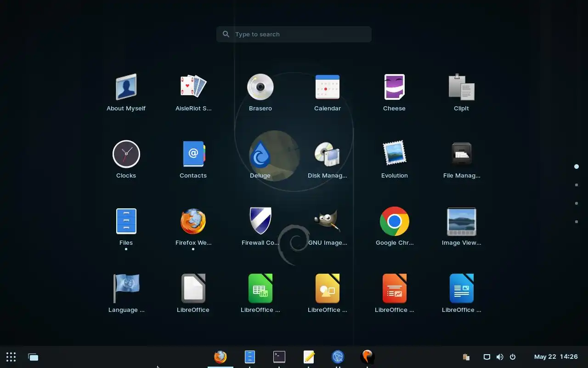Viewport: 588px width, 368px height.
Task: Open the Clocks app
Action: tap(126, 160)
